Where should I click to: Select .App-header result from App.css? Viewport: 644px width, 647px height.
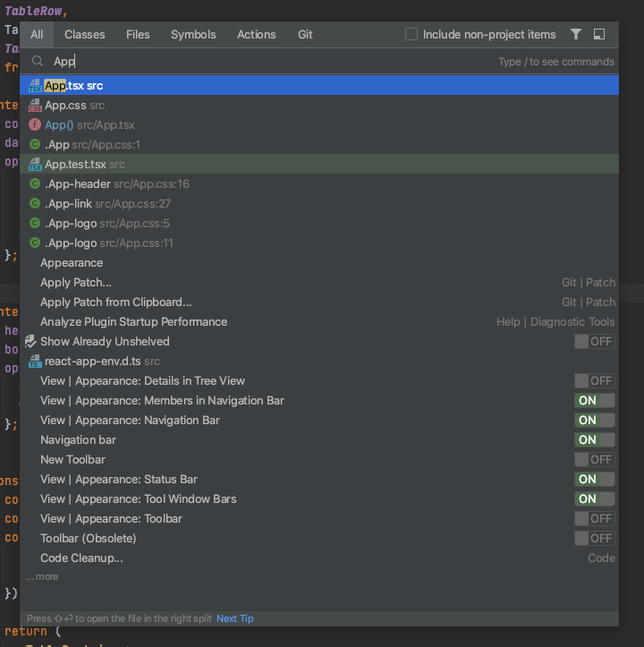point(78,184)
